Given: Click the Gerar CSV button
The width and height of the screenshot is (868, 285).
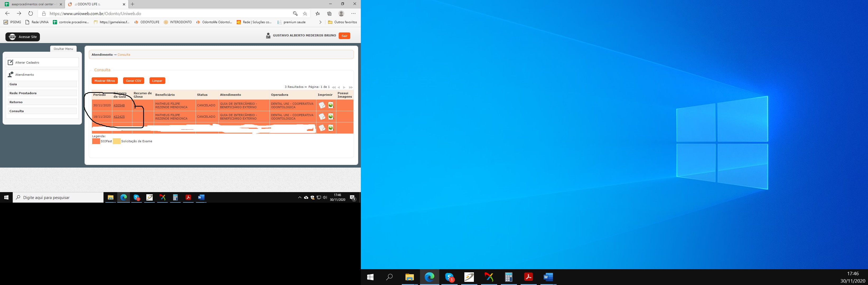Looking at the screenshot, I should click(x=133, y=81).
